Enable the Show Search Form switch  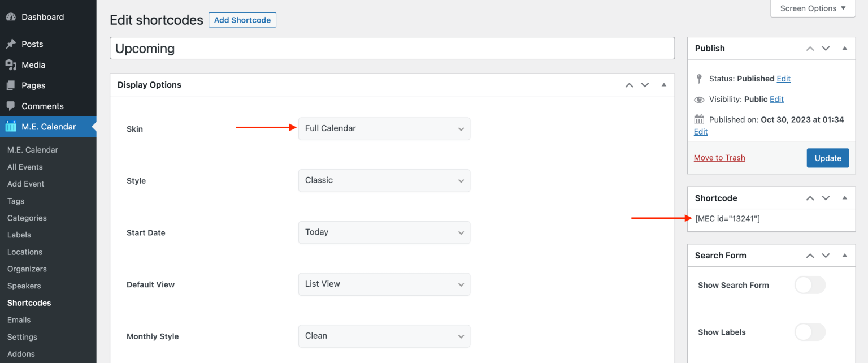[x=810, y=285]
